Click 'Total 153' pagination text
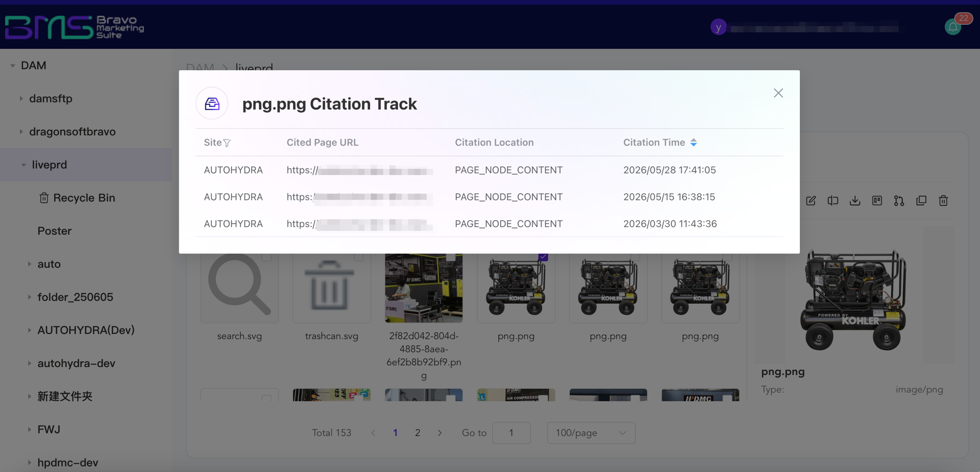This screenshot has width=980, height=472. click(332, 433)
